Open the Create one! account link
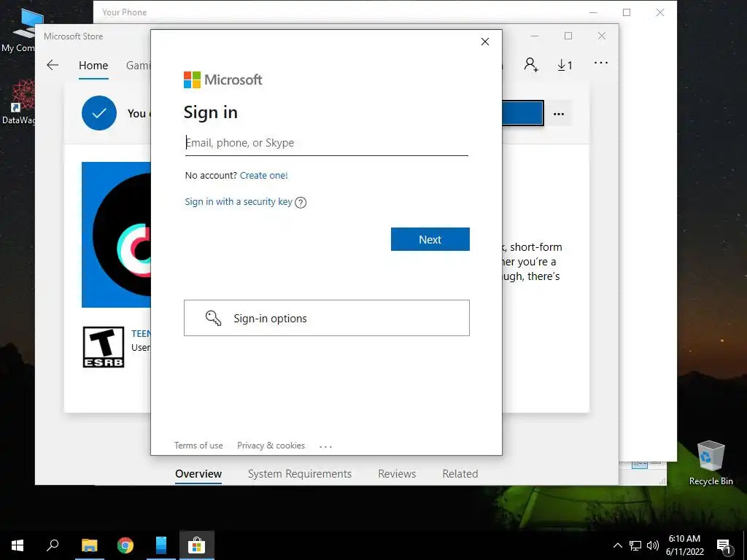This screenshot has width=747, height=560. [263, 175]
